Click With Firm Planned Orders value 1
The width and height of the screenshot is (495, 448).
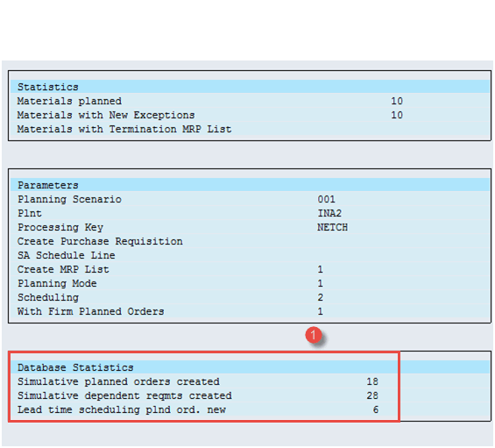pyautogui.click(x=320, y=311)
